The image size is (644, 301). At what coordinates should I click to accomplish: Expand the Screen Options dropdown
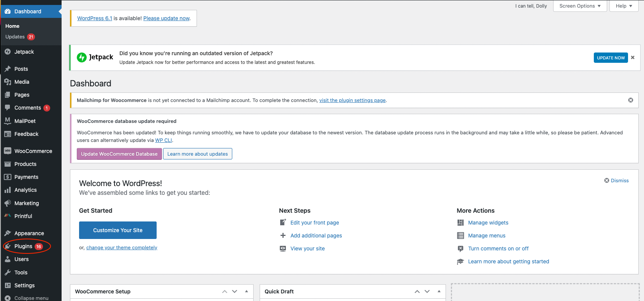click(580, 6)
